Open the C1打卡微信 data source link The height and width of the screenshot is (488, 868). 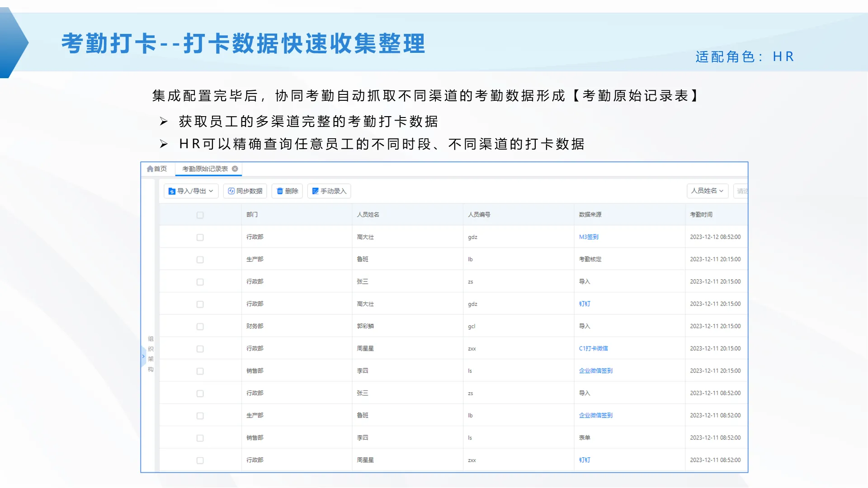(x=593, y=348)
